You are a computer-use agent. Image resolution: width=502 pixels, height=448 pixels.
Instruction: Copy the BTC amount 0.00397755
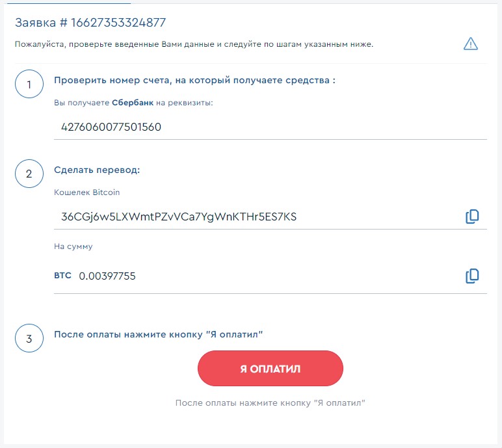(472, 276)
